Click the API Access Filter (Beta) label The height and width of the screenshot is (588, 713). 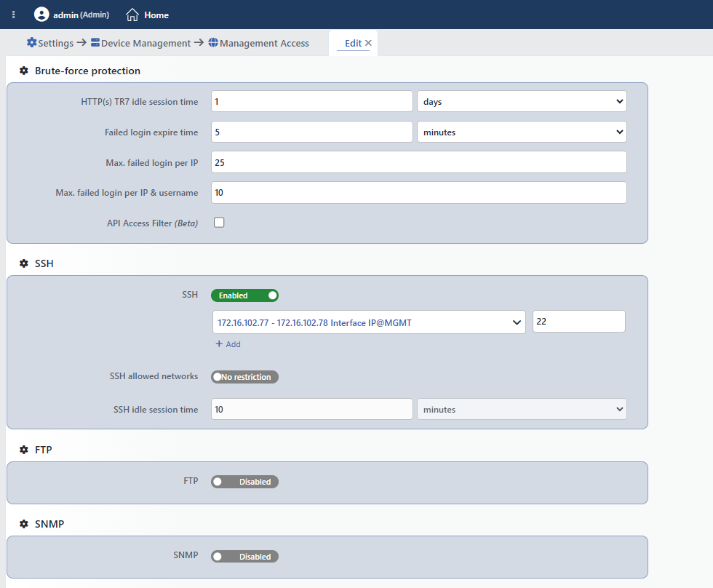(152, 223)
